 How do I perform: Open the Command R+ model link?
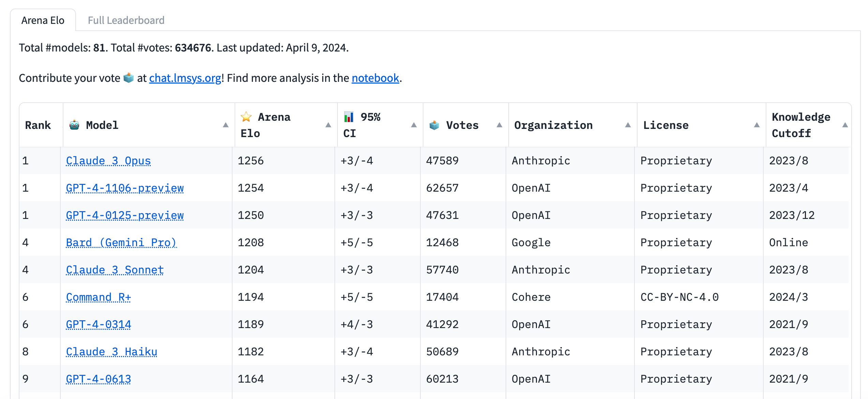[x=99, y=297]
